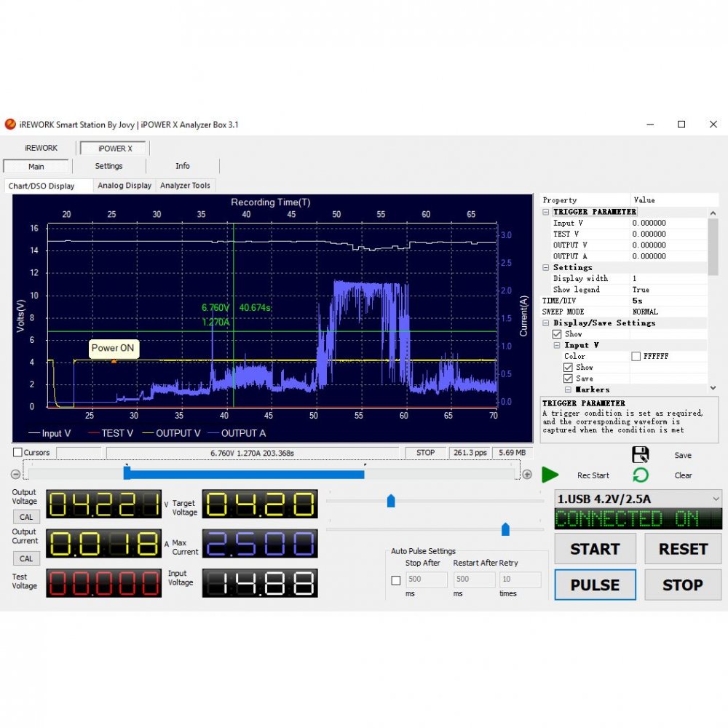Click the Input V Color swatch FFFFFF
The width and height of the screenshot is (728, 728).
click(x=636, y=356)
